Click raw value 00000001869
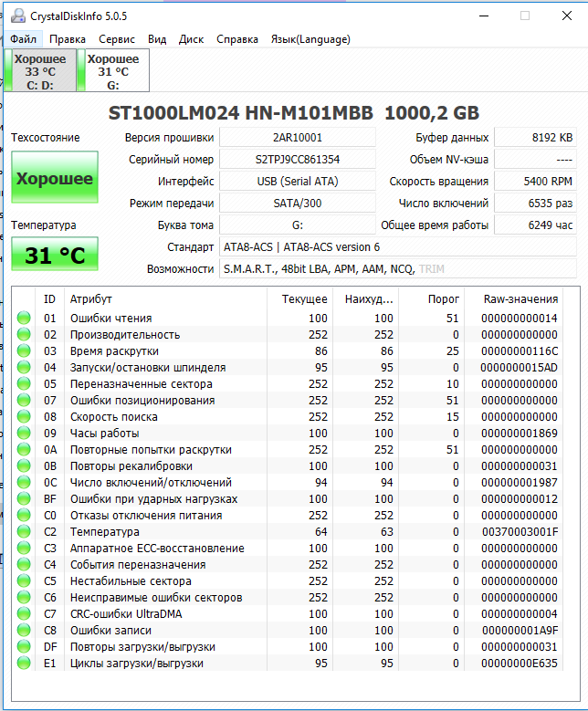Screen dimensions: 588x711 (x=520, y=433)
